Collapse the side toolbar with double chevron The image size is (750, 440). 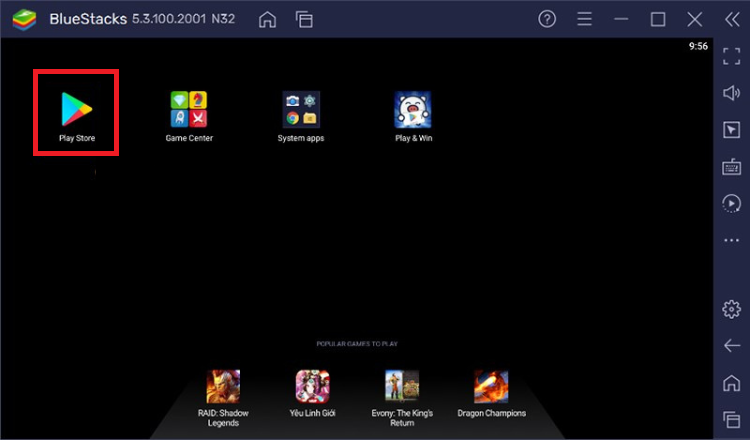[x=732, y=19]
